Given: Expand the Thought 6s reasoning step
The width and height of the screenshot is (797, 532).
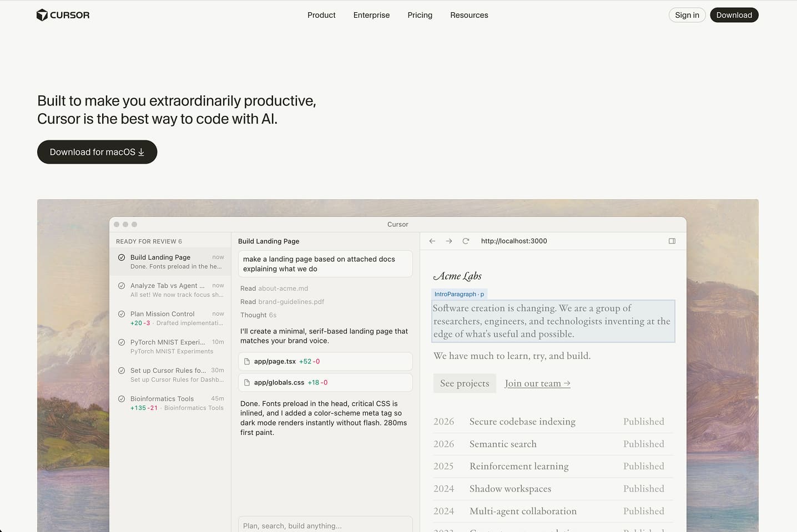Looking at the screenshot, I should pos(258,315).
